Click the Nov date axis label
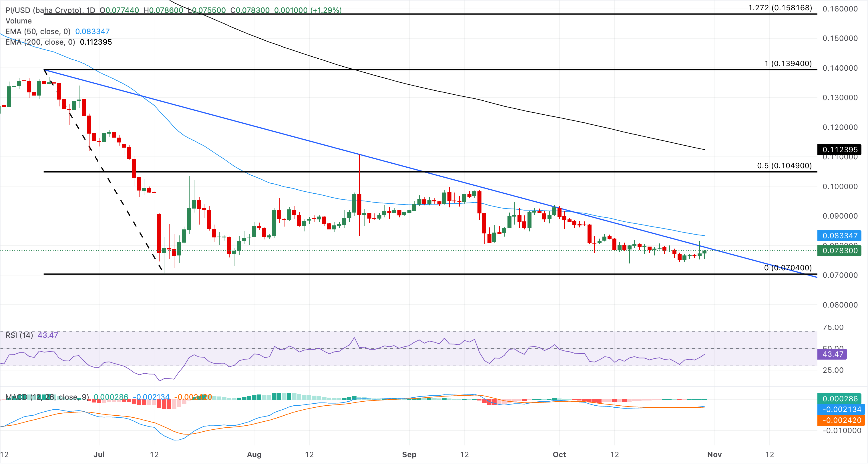 (x=714, y=455)
